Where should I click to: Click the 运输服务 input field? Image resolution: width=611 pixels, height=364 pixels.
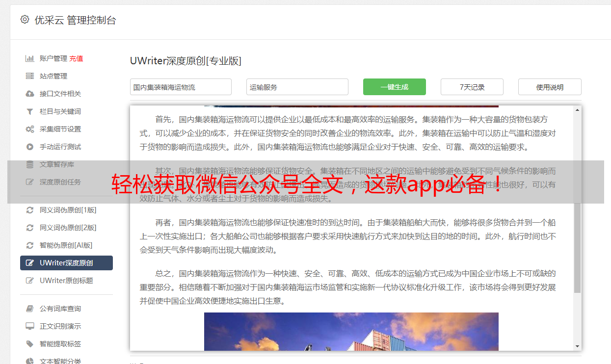[x=297, y=87]
